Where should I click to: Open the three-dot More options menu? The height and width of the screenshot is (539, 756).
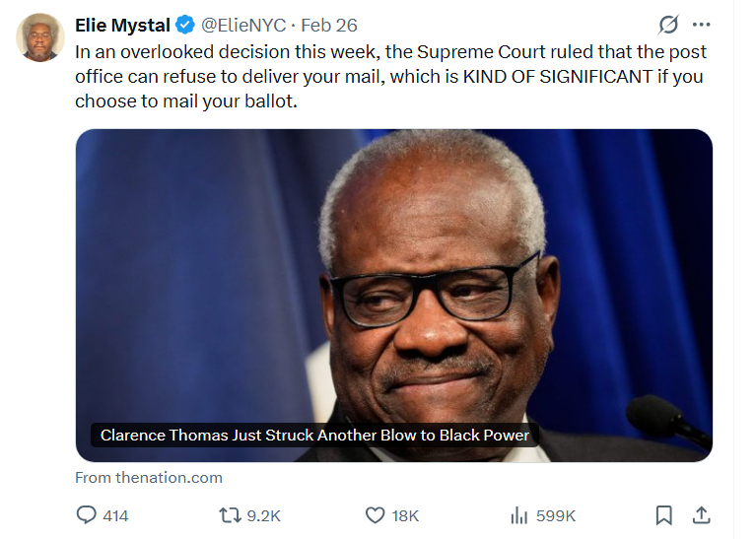[701, 25]
